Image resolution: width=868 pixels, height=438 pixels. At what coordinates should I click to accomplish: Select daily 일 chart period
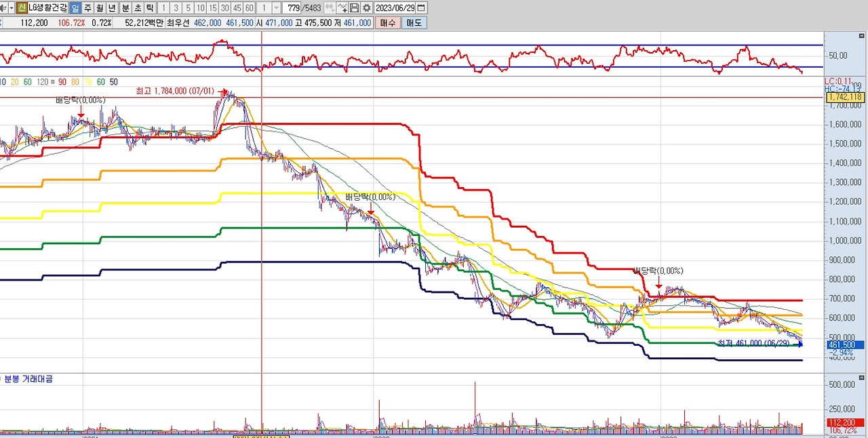click(76, 7)
